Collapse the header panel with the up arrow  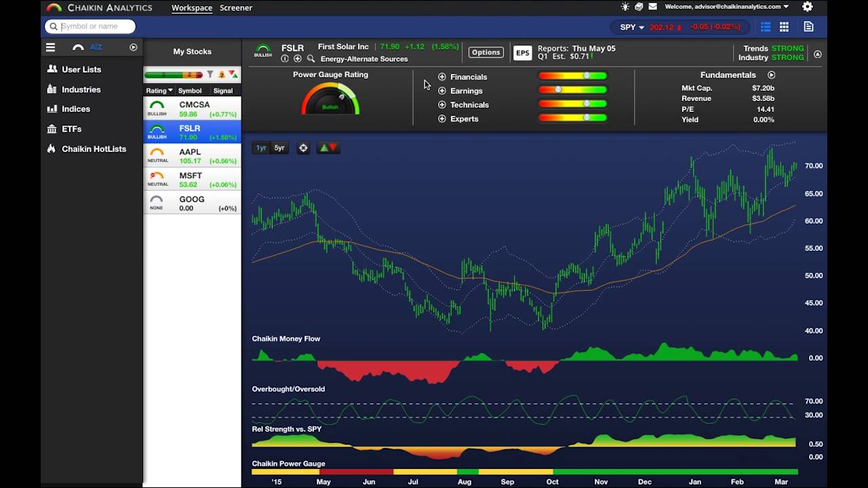point(818,54)
